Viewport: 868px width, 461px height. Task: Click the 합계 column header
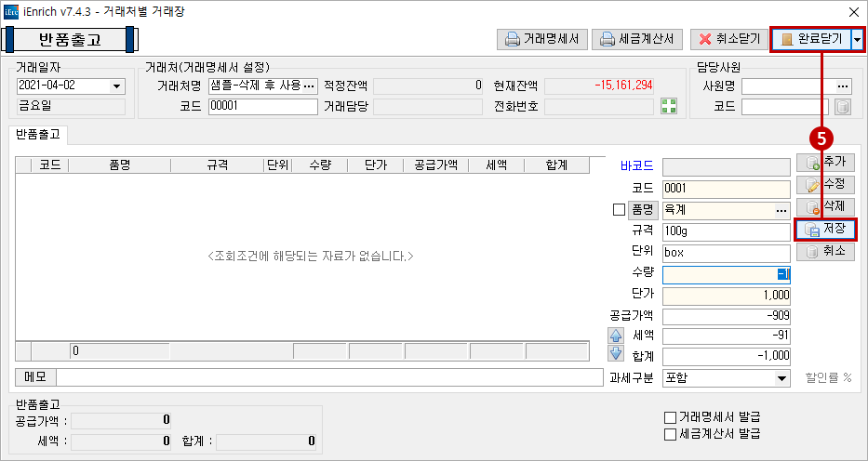(x=556, y=165)
